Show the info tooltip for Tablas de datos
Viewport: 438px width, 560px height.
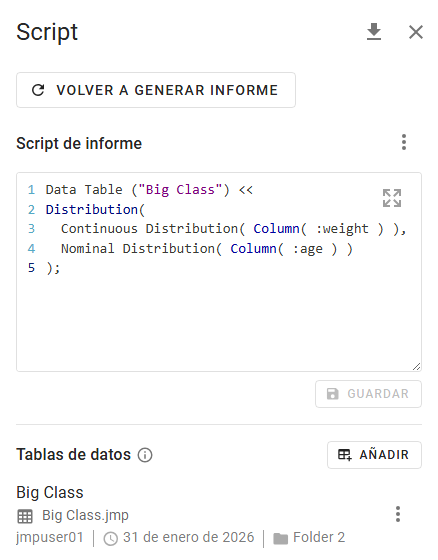145,455
